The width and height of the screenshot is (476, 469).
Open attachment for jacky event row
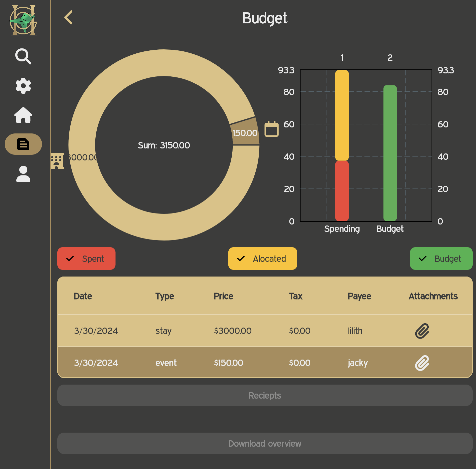[x=422, y=363]
